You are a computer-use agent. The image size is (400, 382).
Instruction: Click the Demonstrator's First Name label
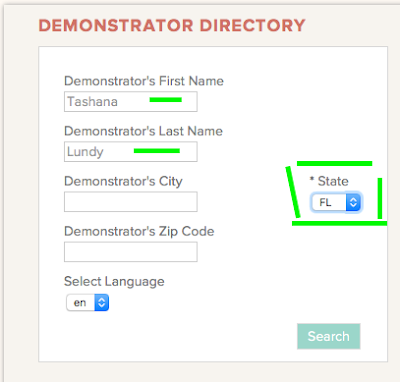144,81
